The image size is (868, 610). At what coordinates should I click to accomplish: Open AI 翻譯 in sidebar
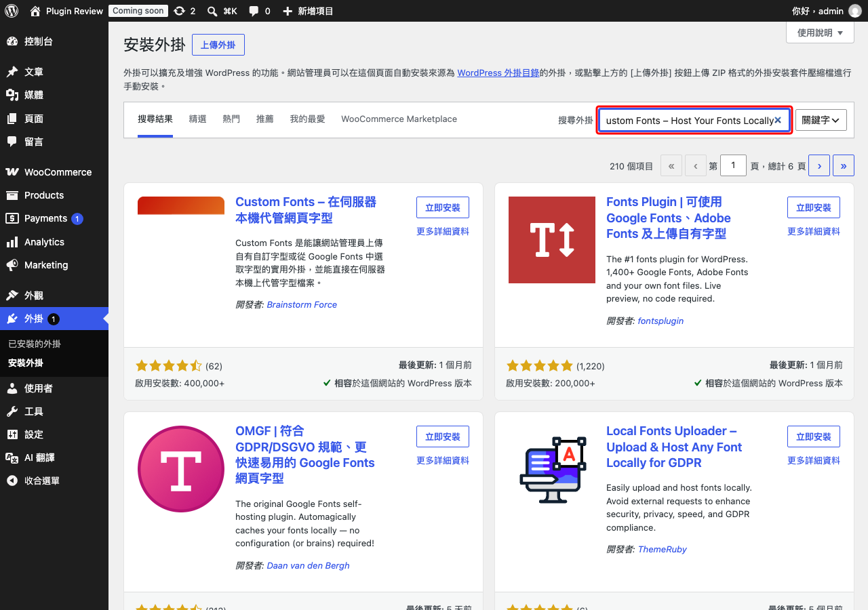click(54, 457)
